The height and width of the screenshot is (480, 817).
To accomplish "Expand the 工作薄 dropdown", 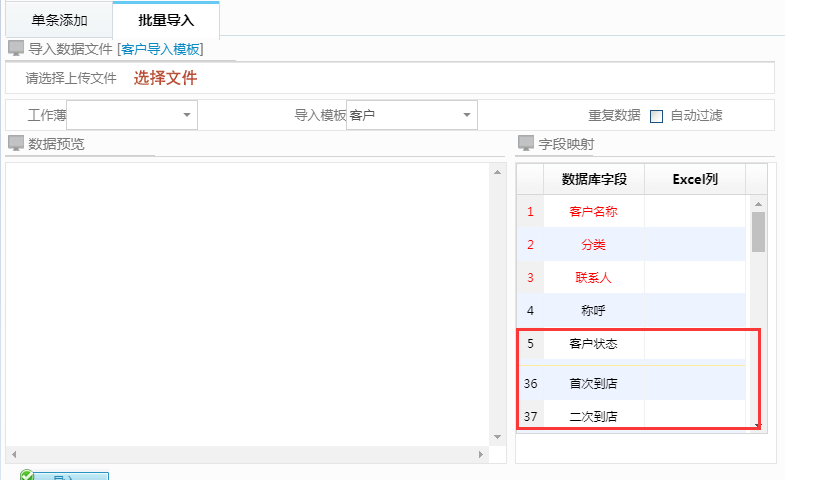I will 186,115.
